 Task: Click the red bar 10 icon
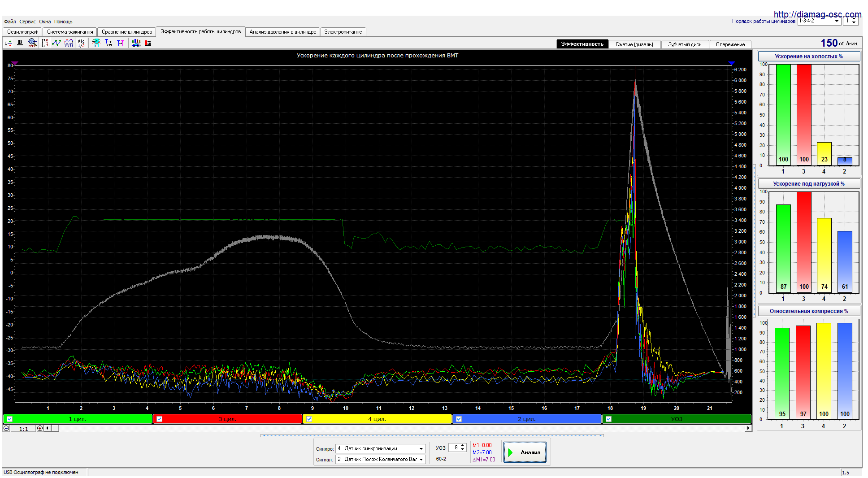pos(148,43)
